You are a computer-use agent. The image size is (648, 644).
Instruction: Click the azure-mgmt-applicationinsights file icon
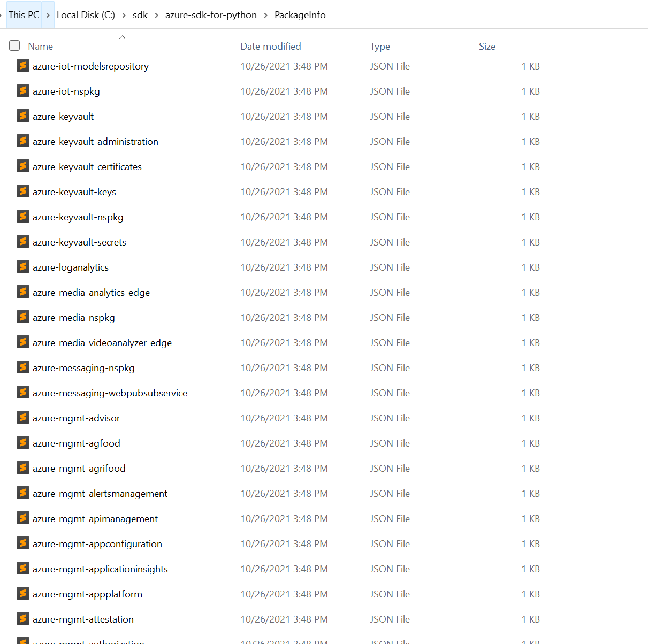coord(23,568)
